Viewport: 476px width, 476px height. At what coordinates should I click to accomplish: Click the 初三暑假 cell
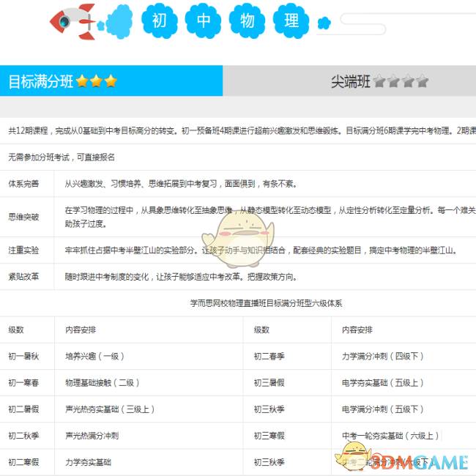tap(269, 382)
